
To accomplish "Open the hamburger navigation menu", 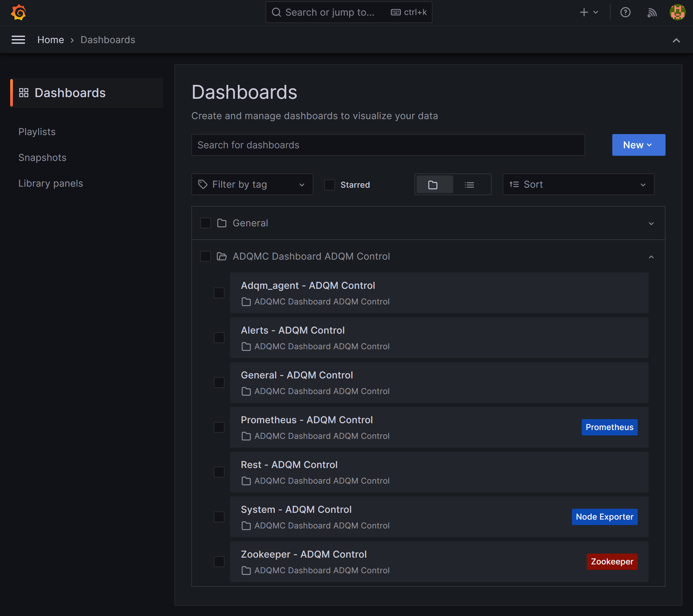I will click(x=18, y=40).
